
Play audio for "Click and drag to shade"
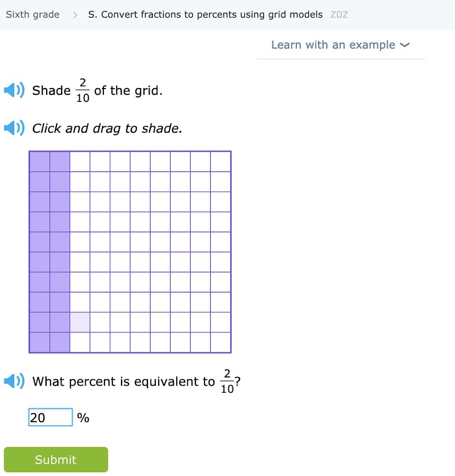point(13,128)
